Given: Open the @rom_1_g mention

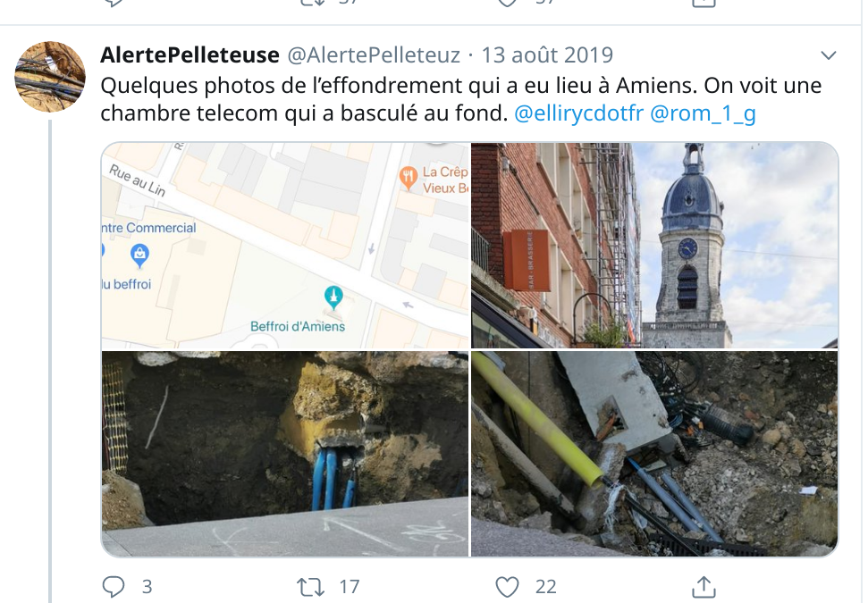Looking at the screenshot, I should click(x=703, y=113).
